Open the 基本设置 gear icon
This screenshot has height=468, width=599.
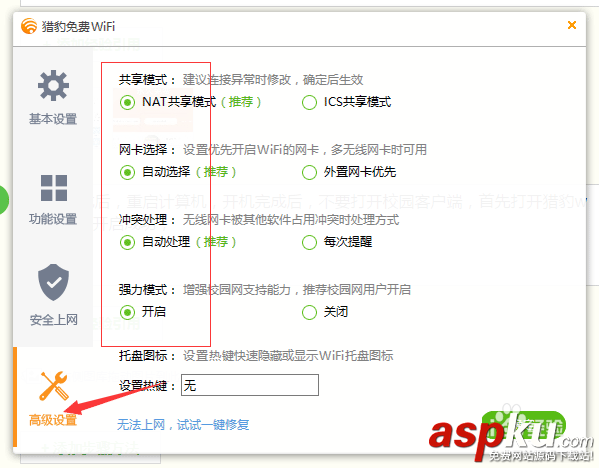pyautogui.click(x=53, y=86)
